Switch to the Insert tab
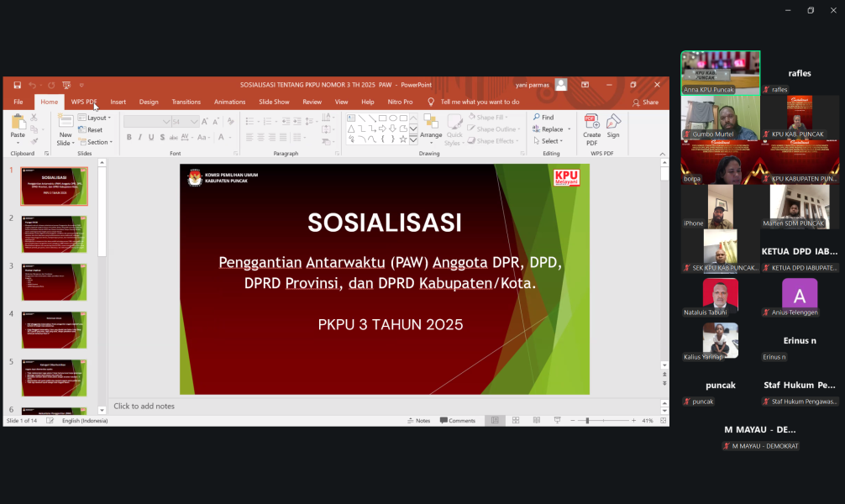This screenshot has height=504, width=845. point(118,102)
